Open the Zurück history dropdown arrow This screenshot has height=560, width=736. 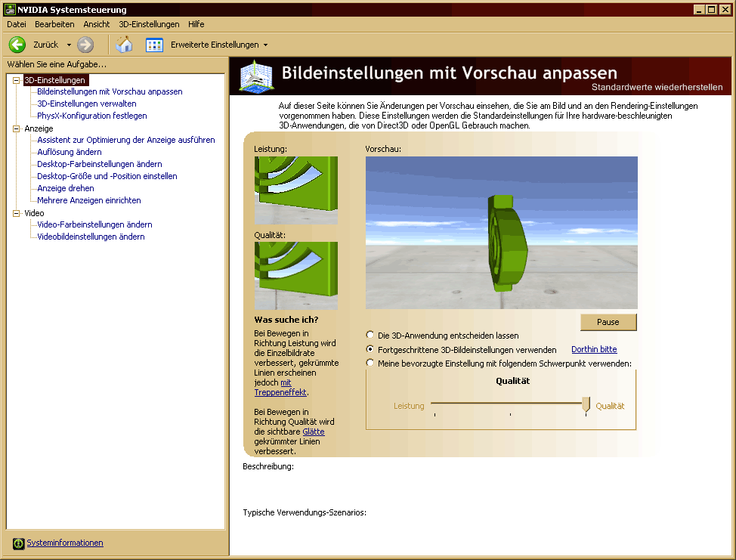click(69, 45)
